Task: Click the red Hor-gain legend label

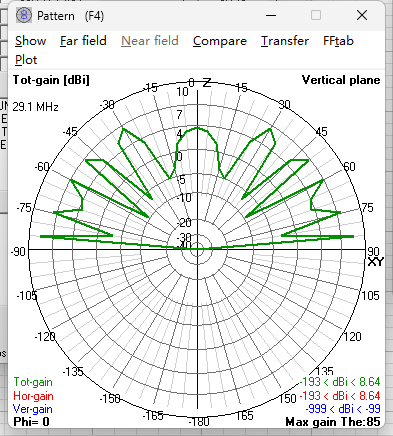Action: (x=33, y=396)
